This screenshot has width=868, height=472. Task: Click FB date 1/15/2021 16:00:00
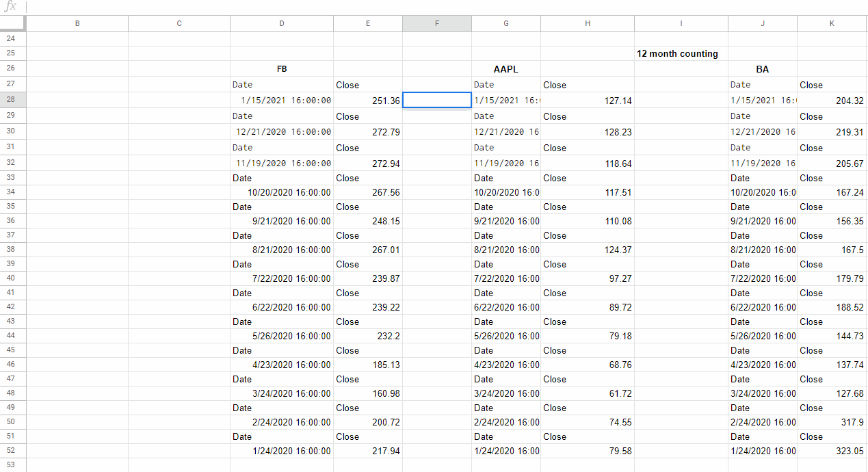point(282,101)
